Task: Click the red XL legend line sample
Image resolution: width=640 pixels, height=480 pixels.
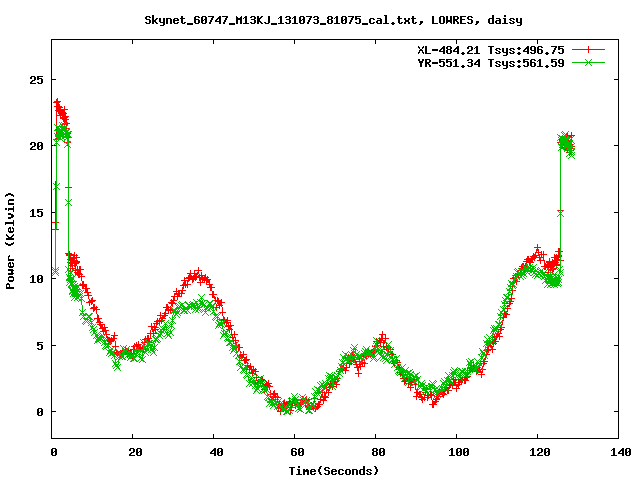Action: (588, 50)
